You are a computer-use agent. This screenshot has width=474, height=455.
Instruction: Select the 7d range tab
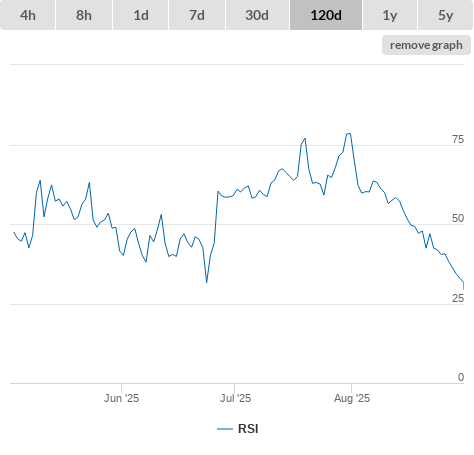pos(197,15)
